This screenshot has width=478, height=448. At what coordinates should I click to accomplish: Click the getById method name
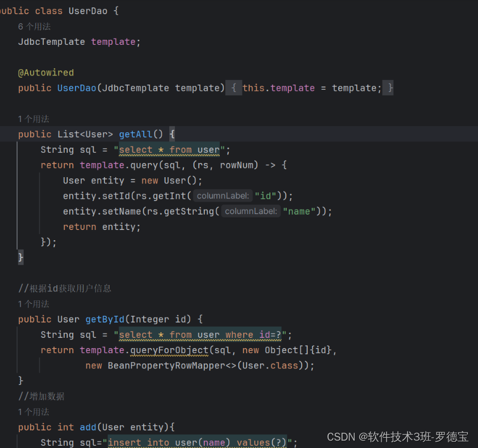pos(105,319)
